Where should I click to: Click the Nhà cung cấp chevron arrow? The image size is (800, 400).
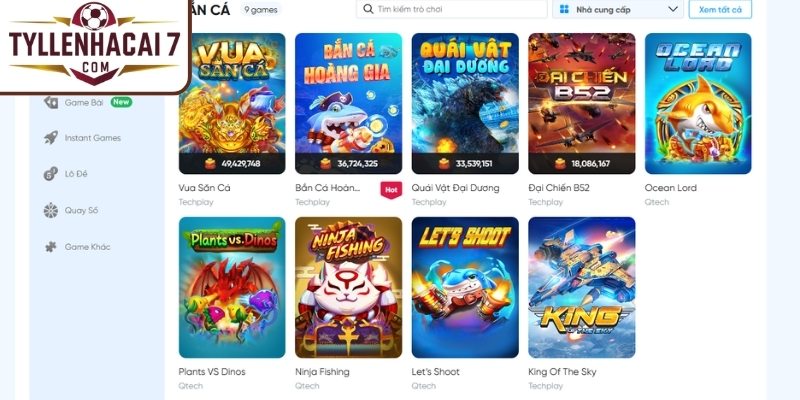click(673, 9)
